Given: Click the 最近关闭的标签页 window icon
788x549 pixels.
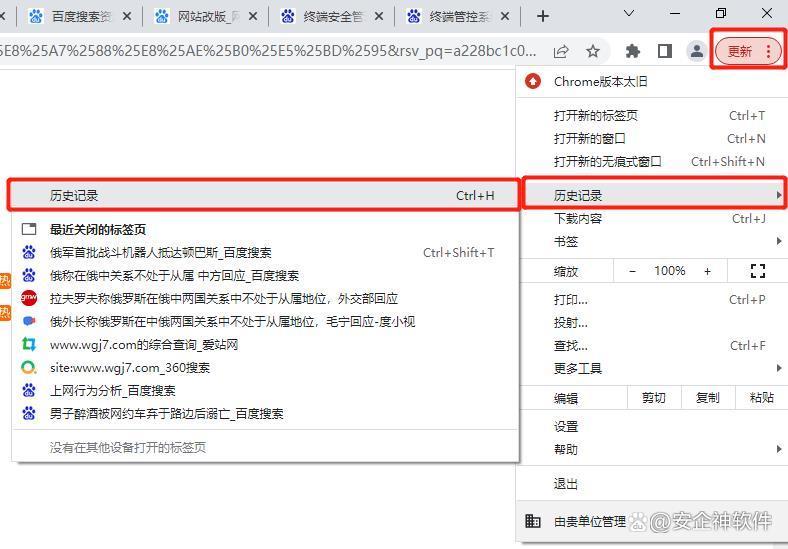Looking at the screenshot, I should tap(29, 229).
